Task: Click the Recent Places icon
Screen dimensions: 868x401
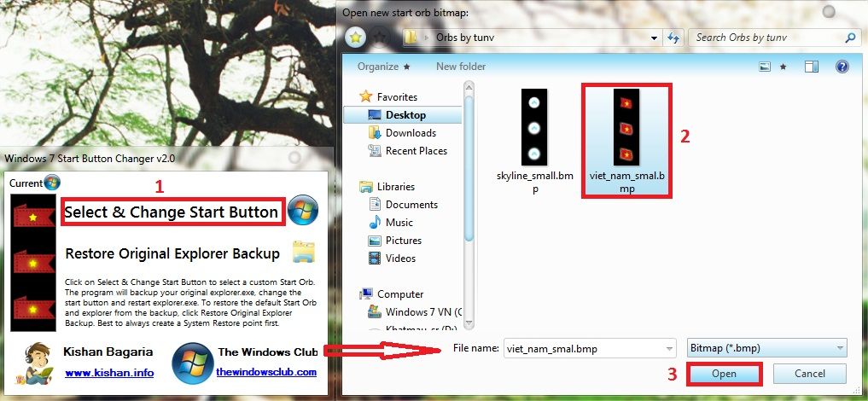Action: 375,150
